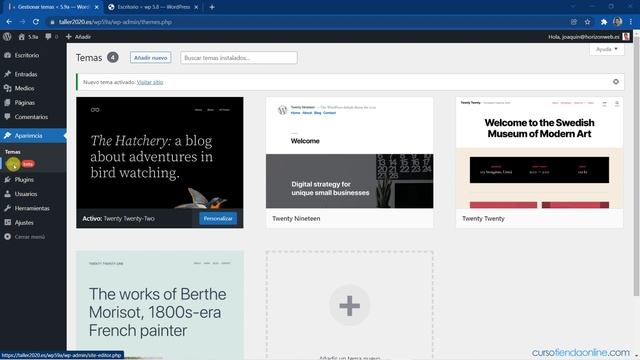Screen dimensions: 640x360
Task: Click the add new theme plus tile
Action: tap(349, 305)
